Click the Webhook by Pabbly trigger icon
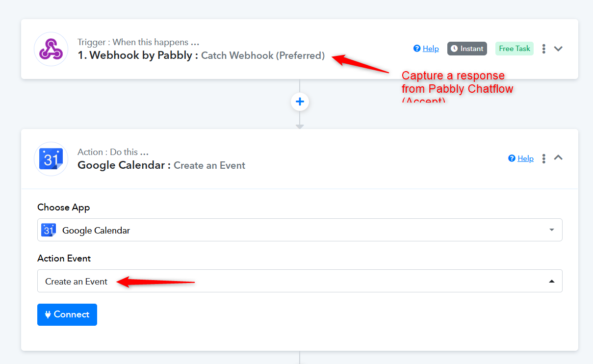 (x=51, y=49)
